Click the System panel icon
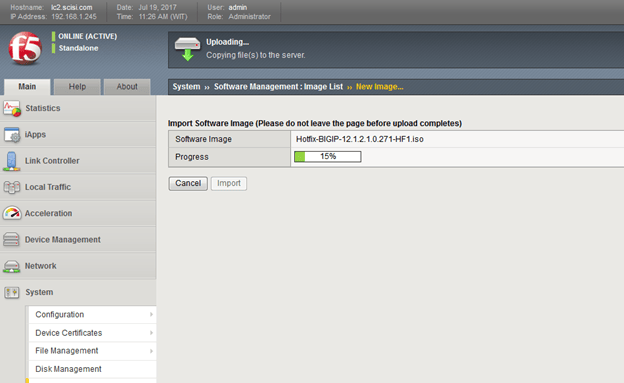This screenshot has height=383, width=624. tap(12, 293)
